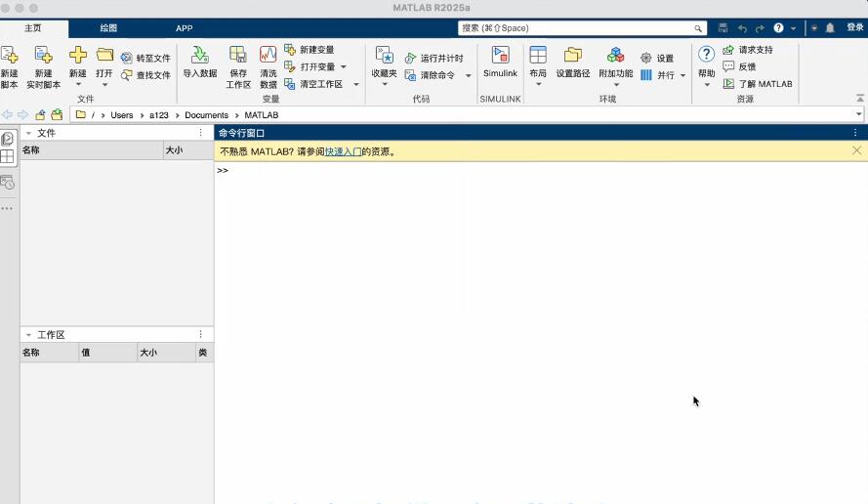Click Clear Workspace (清空工作区)
Screen dimensions: 868x504
[313, 84]
